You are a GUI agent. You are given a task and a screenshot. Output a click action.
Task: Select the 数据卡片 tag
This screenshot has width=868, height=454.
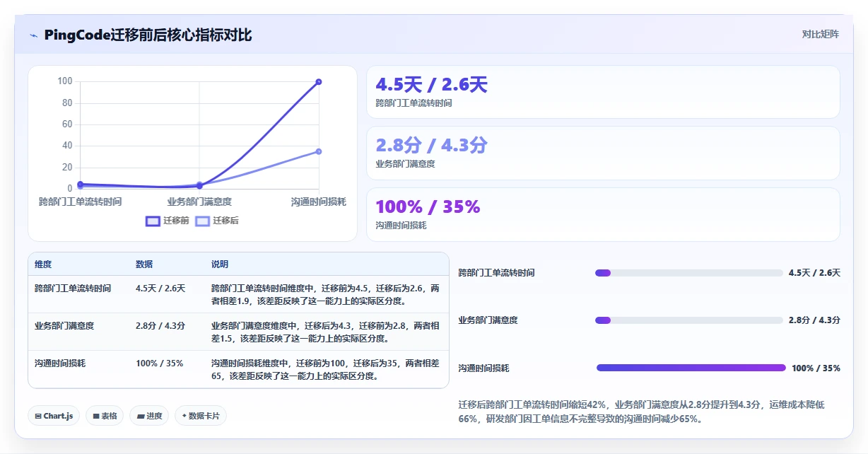pyautogui.click(x=201, y=416)
